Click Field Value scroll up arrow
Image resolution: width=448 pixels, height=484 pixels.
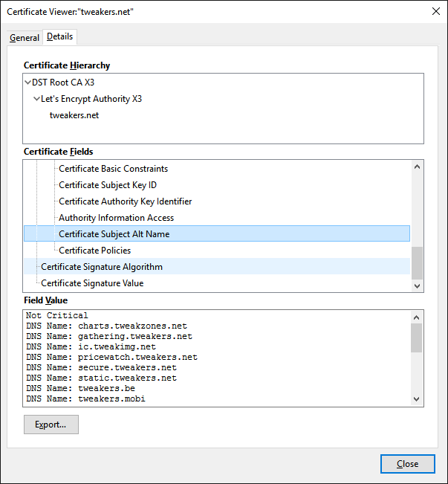click(416, 317)
